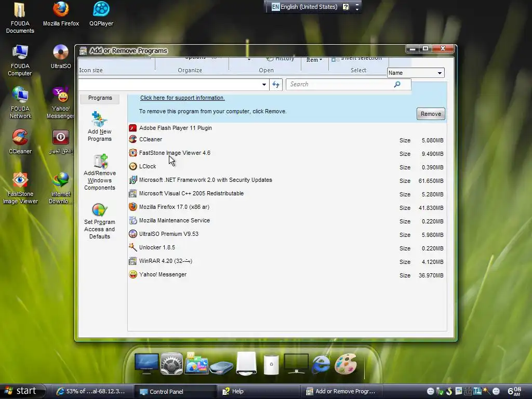Open FOUDA Computer desktop icon
Screen dimensions: 532x399
pos(20,60)
